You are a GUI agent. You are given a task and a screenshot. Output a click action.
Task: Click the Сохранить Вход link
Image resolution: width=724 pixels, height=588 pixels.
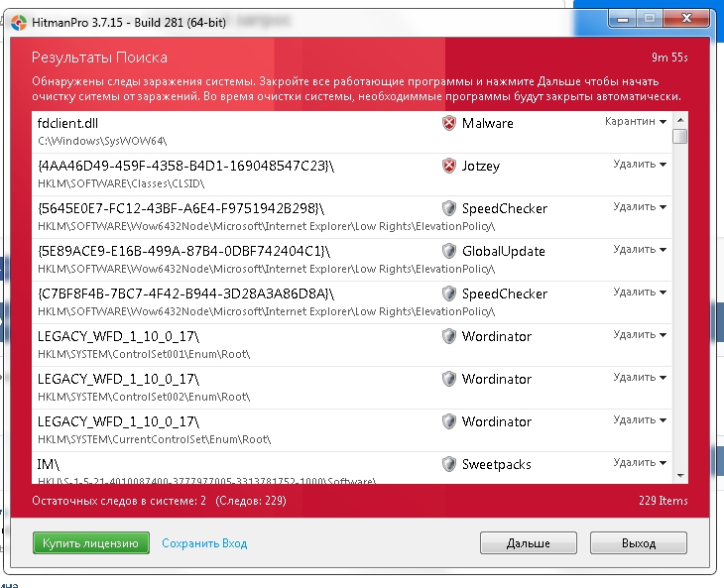click(204, 543)
